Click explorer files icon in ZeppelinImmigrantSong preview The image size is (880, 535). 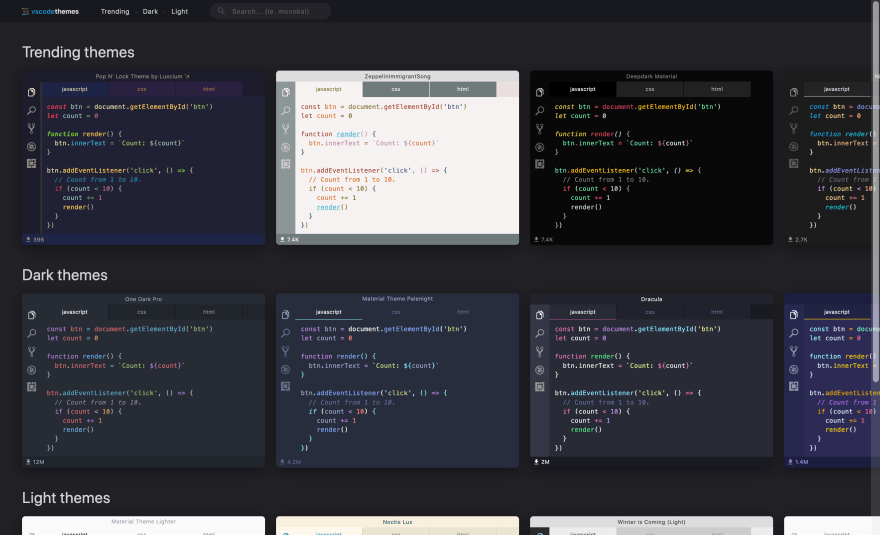286,92
